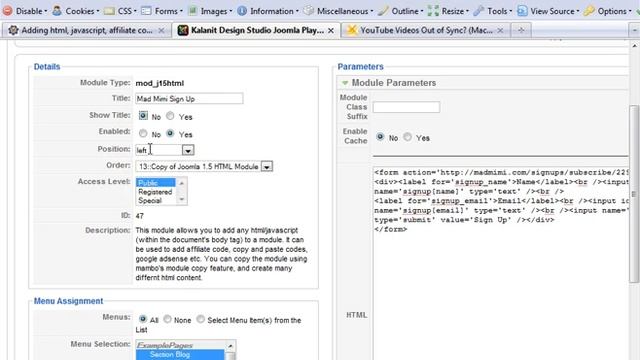Screen dimensions: 640x360
Task: Switch to the Kalanit Design Studio Joomla tab
Action: (x=257, y=30)
